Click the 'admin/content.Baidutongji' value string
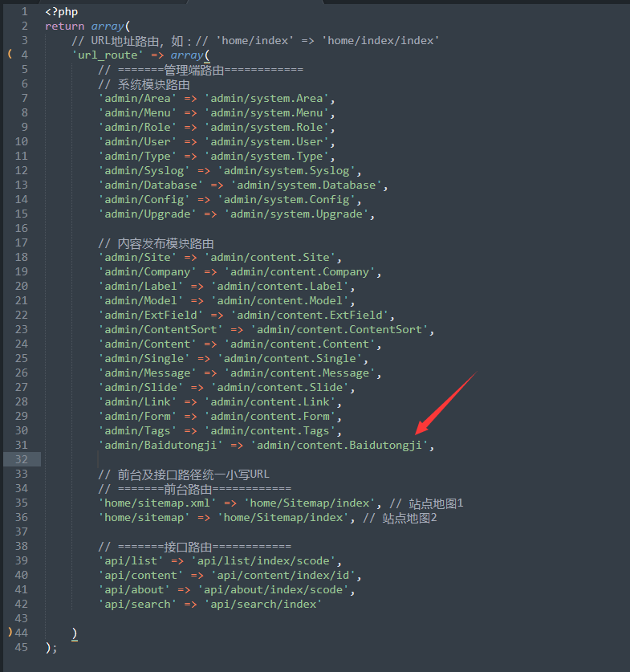This screenshot has width=630, height=672. point(341,445)
